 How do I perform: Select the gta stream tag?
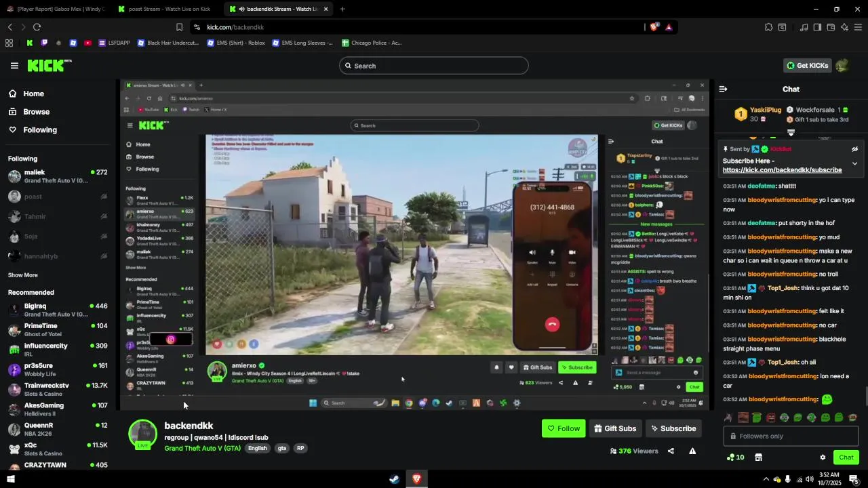[x=281, y=449]
